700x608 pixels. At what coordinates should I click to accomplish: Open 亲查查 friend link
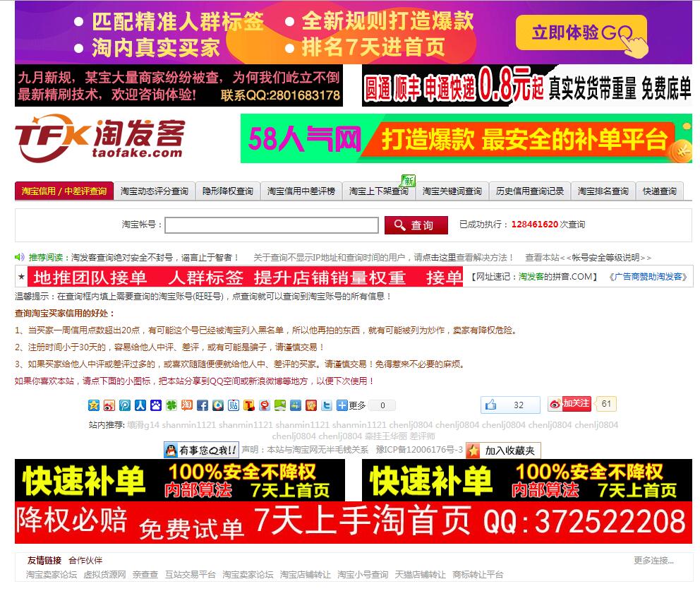pyautogui.click(x=145, y=575)
